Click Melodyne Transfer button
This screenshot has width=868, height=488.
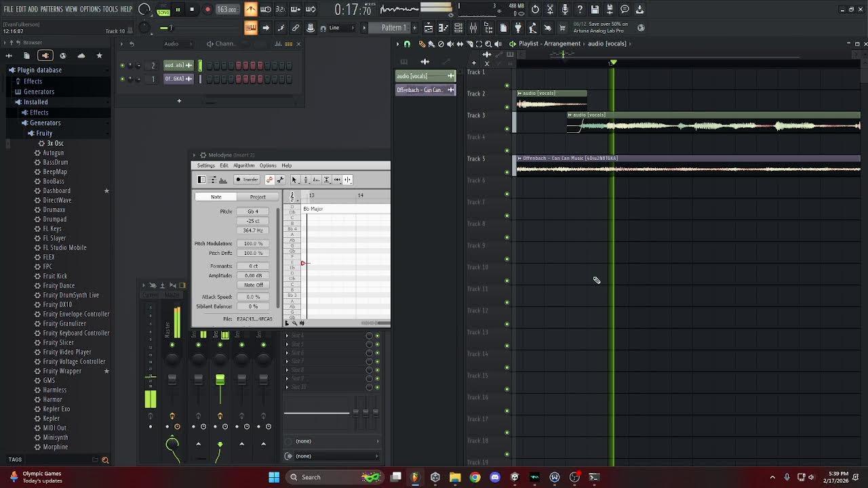pyautogui.click(x=247, y=180)
